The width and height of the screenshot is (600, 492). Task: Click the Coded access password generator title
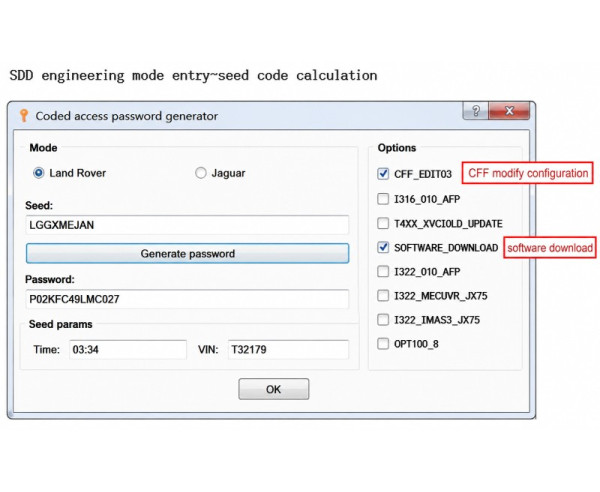[x=127, y=116]
